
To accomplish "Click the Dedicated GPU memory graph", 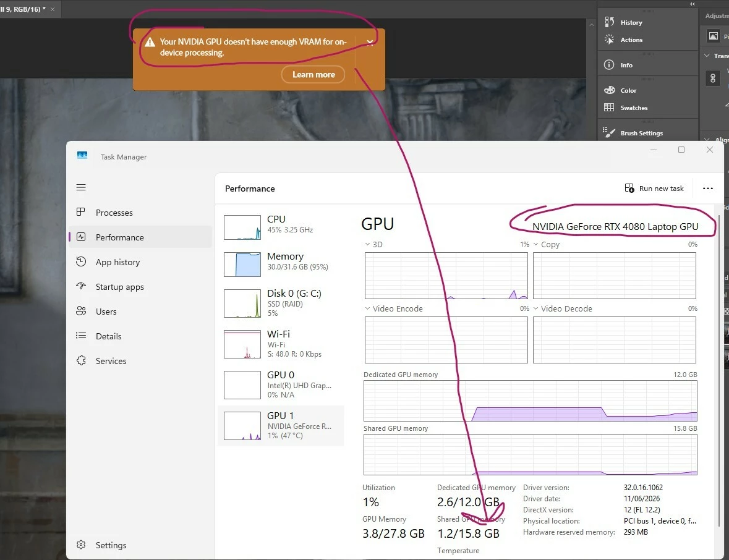I will tap(531, 401).
